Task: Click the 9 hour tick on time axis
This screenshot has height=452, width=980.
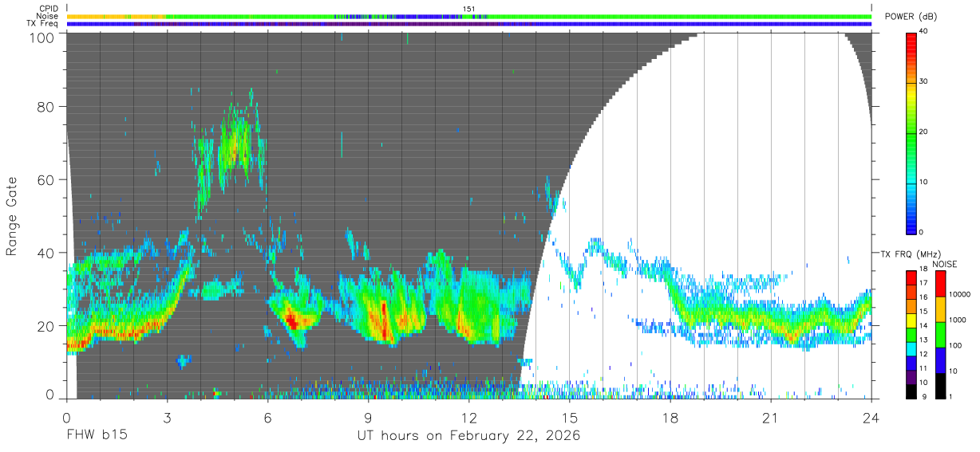Action: click(x=369, y=418)
